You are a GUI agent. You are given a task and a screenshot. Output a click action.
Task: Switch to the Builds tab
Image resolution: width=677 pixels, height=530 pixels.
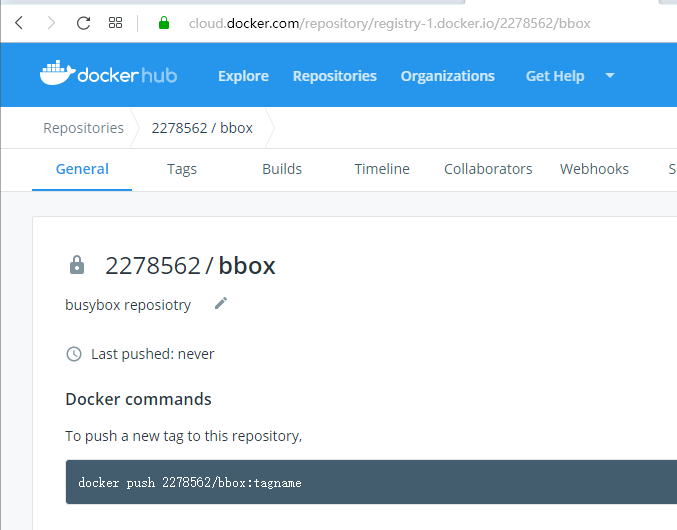tap(282, 169)
